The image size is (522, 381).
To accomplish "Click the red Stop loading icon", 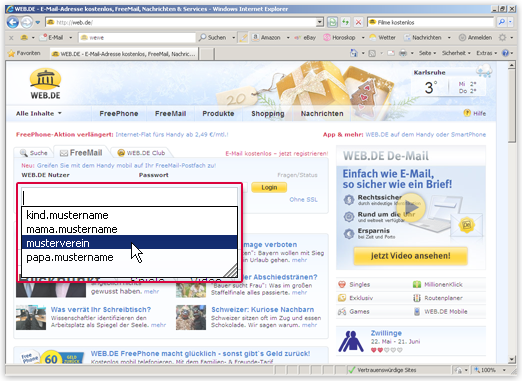I will tap(358, 22).
